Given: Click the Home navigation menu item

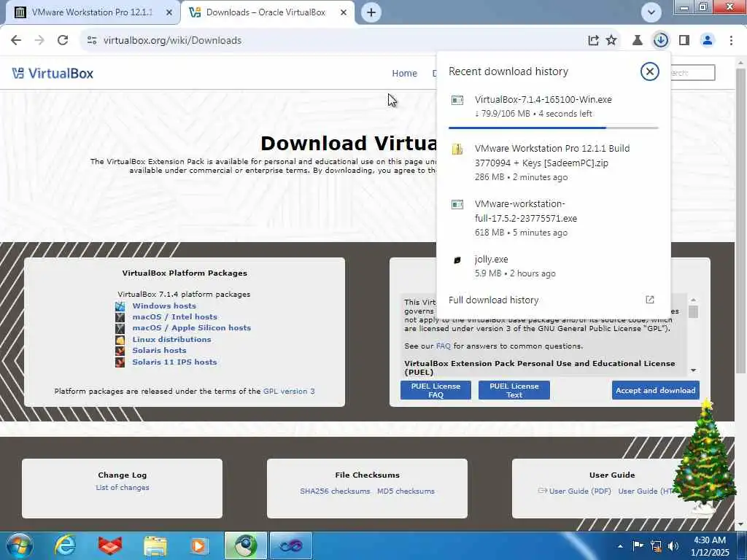Looking at the screenshot, I should coord(404,74).
